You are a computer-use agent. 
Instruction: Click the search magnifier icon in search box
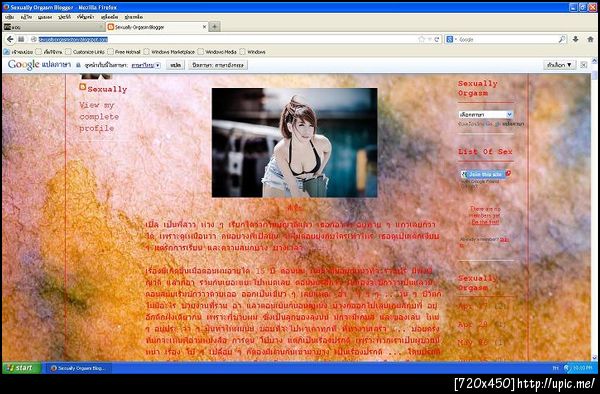coord(562,39)
